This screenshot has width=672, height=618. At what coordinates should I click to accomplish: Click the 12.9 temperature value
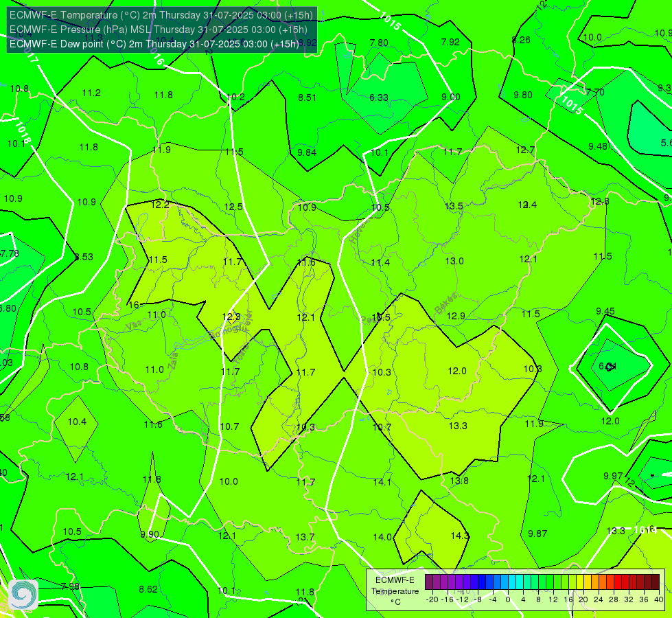click(x=456, y=316)
